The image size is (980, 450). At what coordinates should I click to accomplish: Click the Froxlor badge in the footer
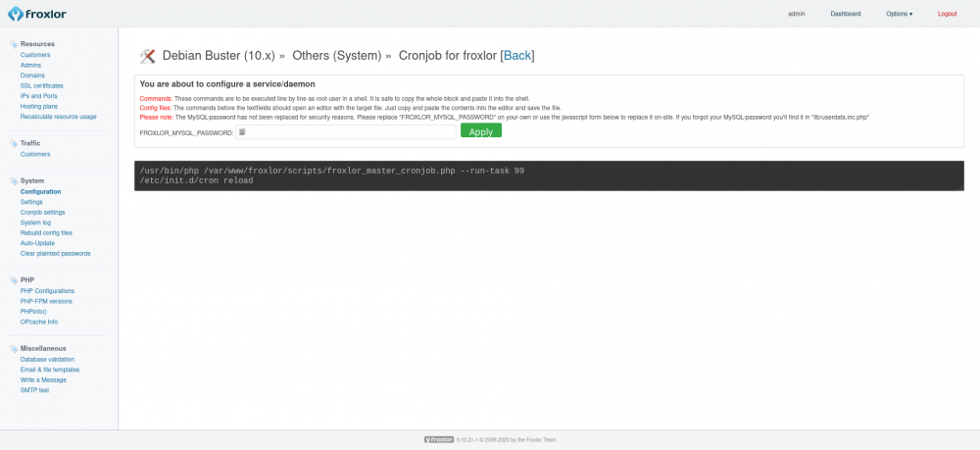point(439,440)
